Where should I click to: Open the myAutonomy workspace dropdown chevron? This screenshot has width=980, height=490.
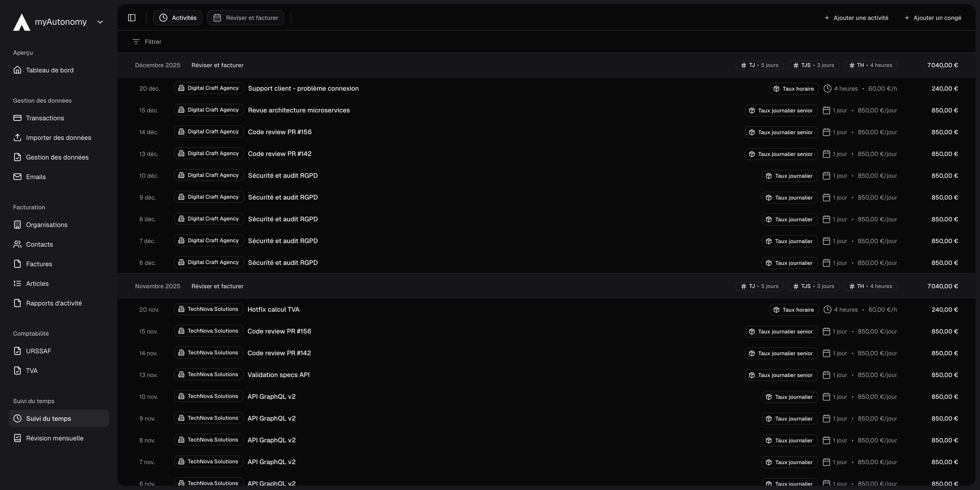100,22
